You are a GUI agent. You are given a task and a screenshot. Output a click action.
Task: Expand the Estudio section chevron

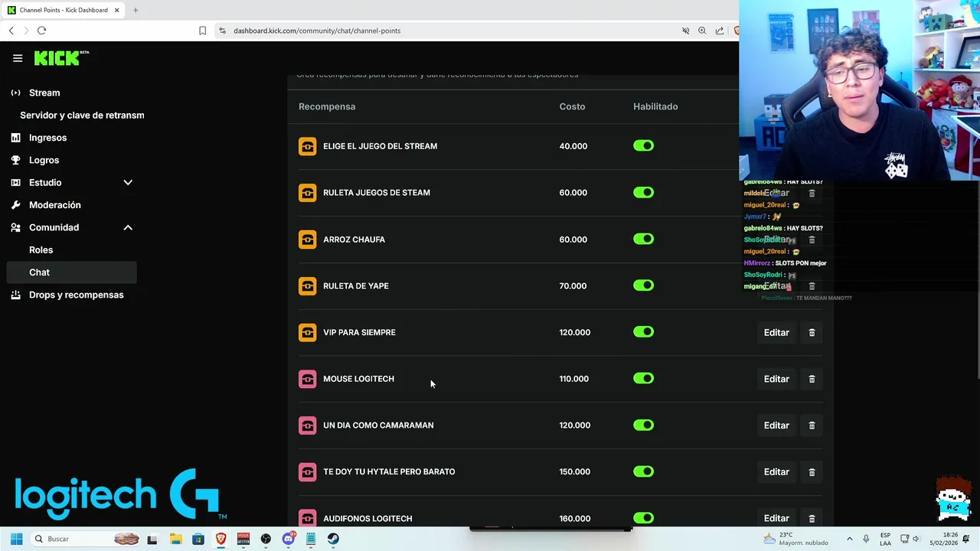128,183
